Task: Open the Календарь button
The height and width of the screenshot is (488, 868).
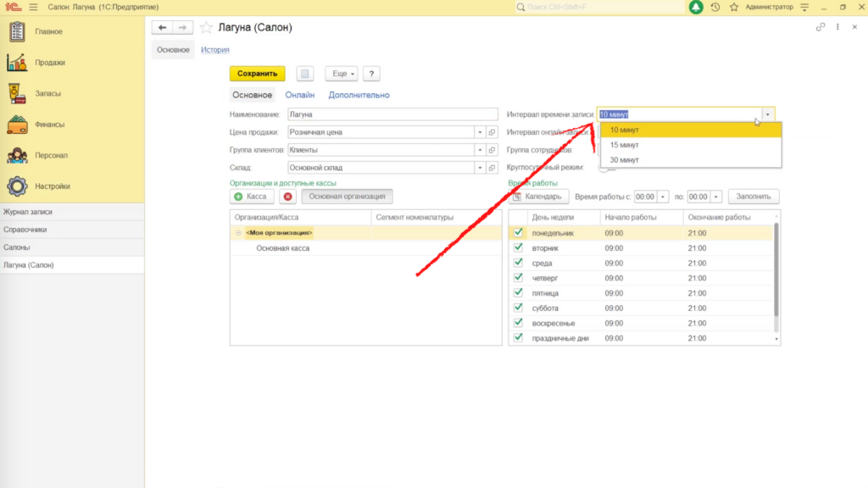Action: tap(538, 197)
